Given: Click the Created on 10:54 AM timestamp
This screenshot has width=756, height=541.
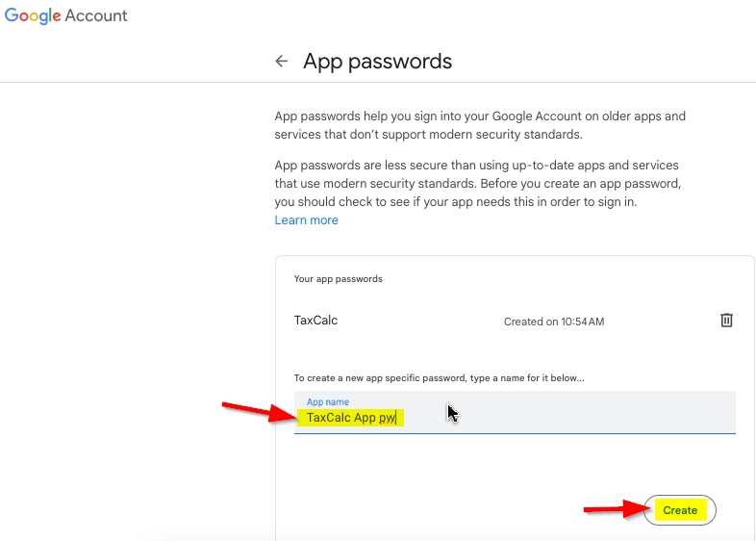Looking at the screenshot, I should (x=553, y=322).
